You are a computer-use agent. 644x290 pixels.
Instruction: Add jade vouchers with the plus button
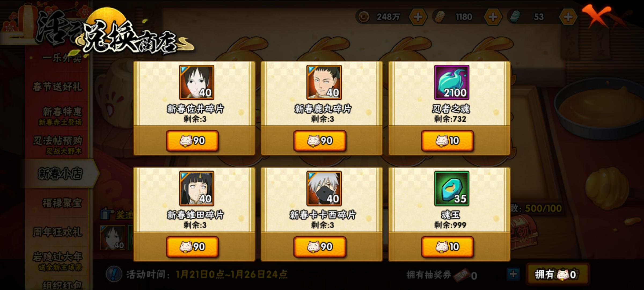point(568,17)
